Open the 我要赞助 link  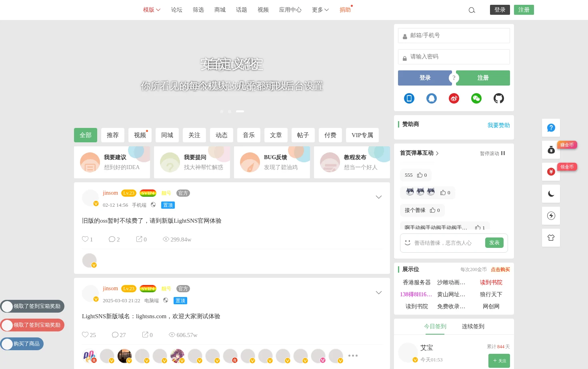click(499, 126)
